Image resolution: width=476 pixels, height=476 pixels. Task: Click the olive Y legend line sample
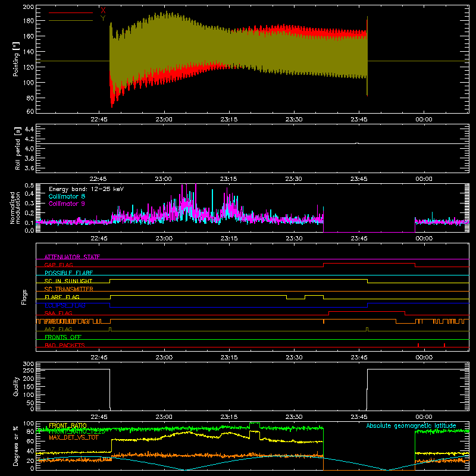coord(71,21)
